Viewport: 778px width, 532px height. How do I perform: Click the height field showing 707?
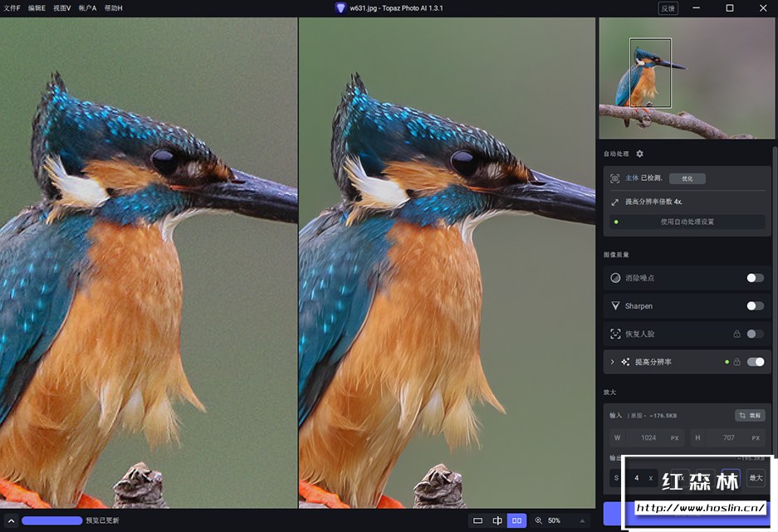[728, 437]
